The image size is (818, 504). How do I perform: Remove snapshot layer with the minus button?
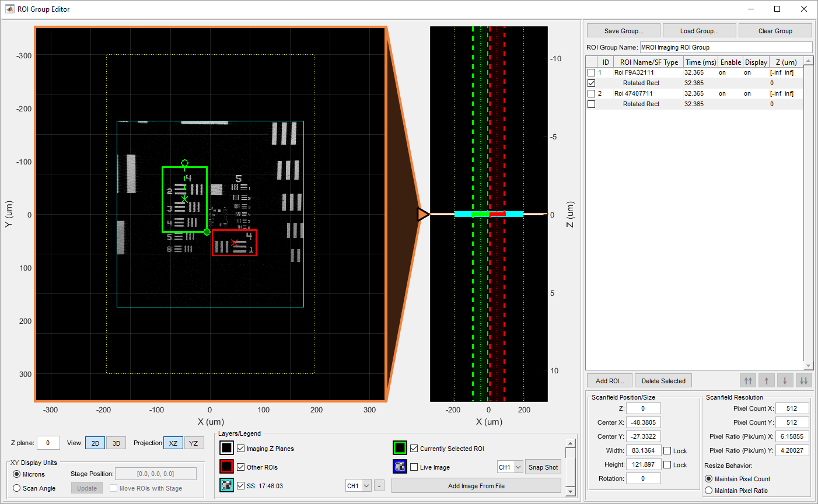pos(379,486)
